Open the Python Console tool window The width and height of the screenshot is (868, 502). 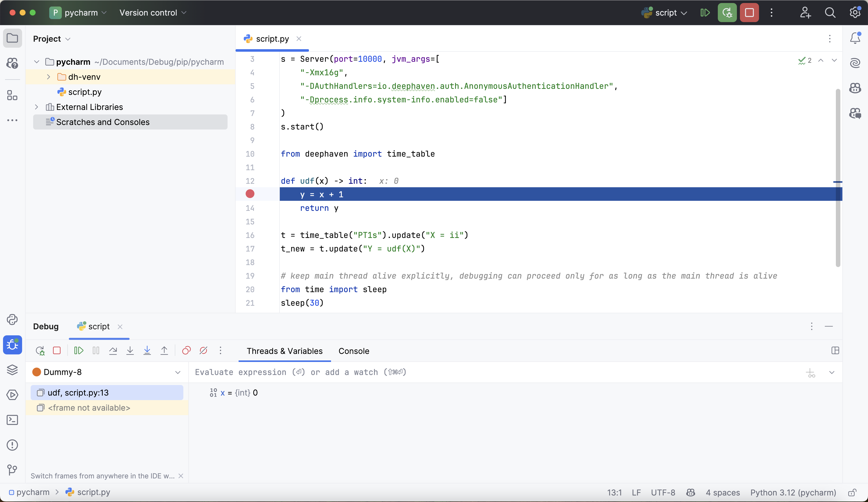point(12,320)
